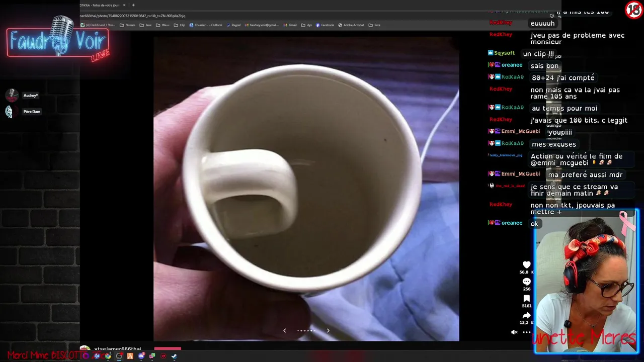Open Steam from the taskbar
Screen dimensions: 644x362
[x=174, y=356]
